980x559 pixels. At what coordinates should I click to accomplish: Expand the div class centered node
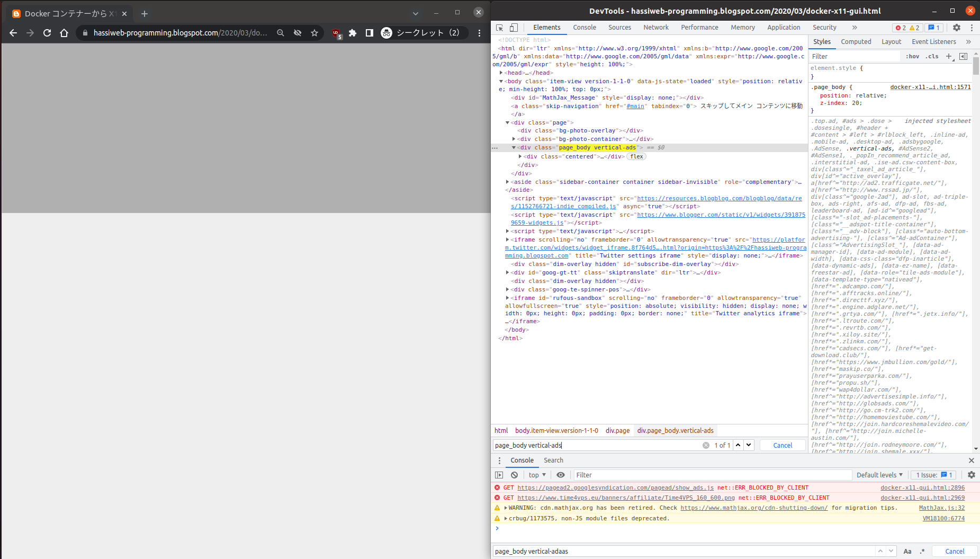click(x=520, y=157)
